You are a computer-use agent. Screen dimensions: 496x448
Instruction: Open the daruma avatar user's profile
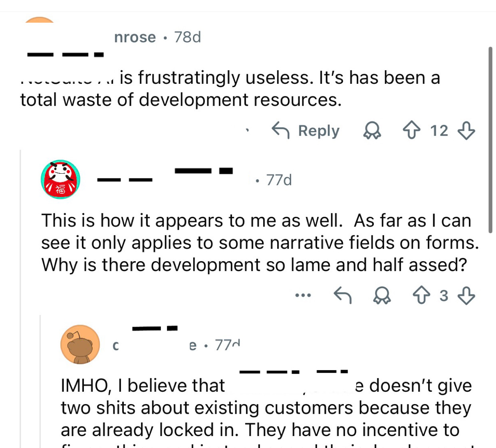tap(60, 180)
